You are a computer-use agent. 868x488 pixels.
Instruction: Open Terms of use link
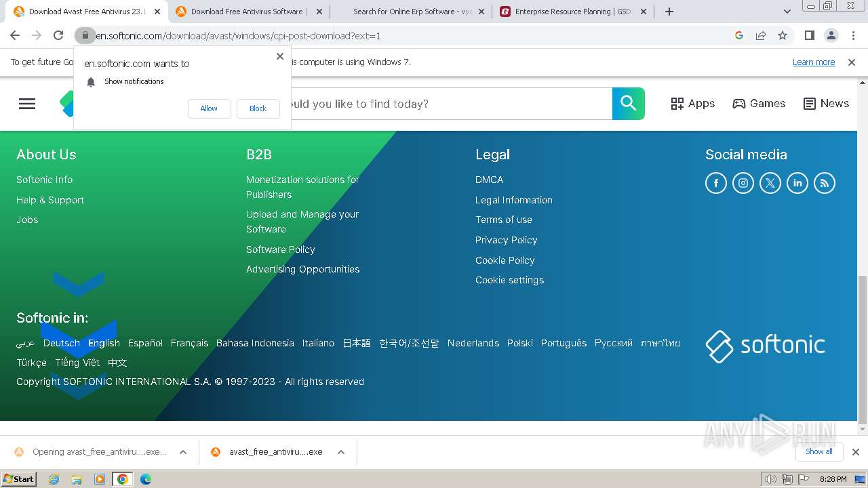click(x=504, y=220)
